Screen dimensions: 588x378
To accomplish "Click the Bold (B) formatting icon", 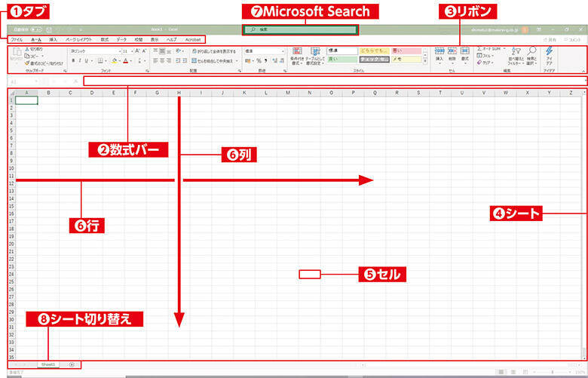I will pyautogui.click(x=72, y=60).
